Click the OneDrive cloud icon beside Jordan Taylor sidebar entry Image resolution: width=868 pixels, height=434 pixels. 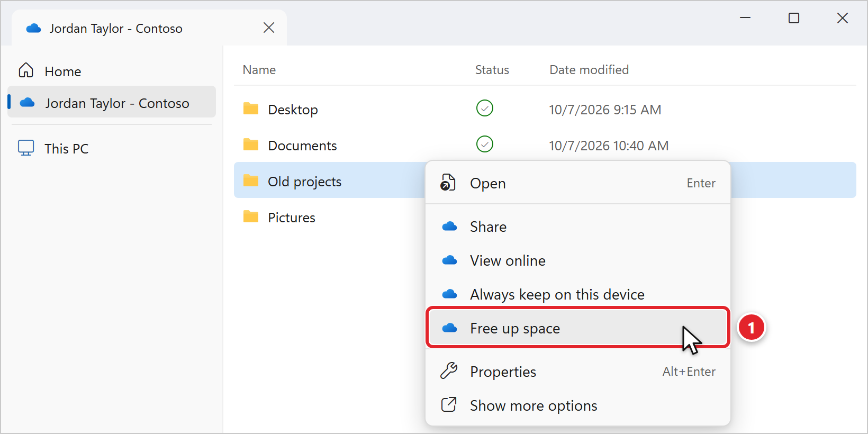click(x=27, y=102)
